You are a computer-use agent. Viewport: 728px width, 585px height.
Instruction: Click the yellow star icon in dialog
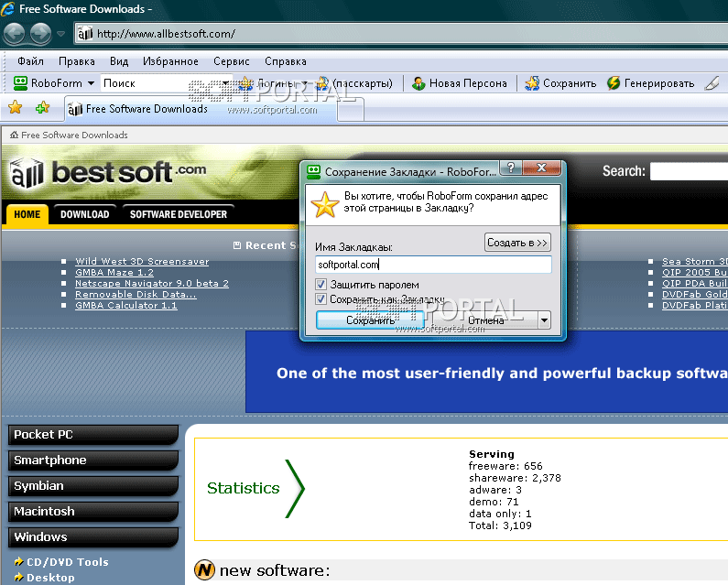click(x=324, y=204)
